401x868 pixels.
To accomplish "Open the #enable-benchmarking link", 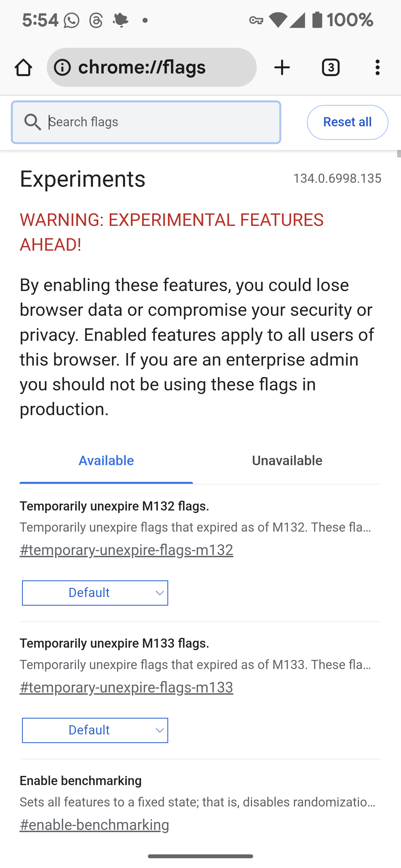I will (94, 825).
